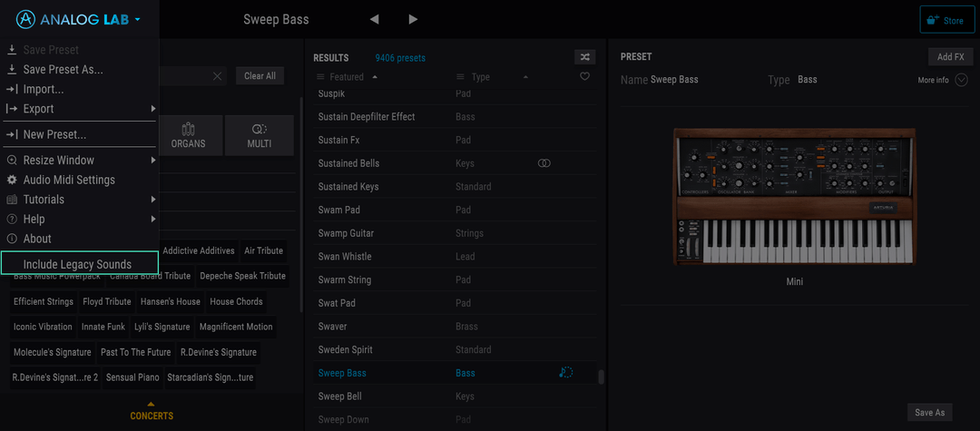Expand the CONCERTS panel
The image size is (980, 431).
point(152,412)
